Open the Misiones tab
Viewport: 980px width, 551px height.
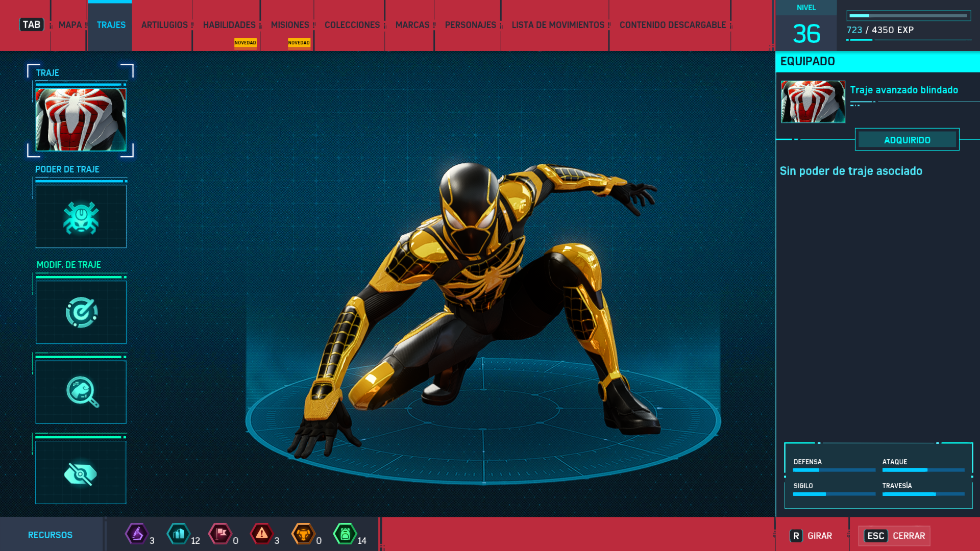(x=290, y=25)
